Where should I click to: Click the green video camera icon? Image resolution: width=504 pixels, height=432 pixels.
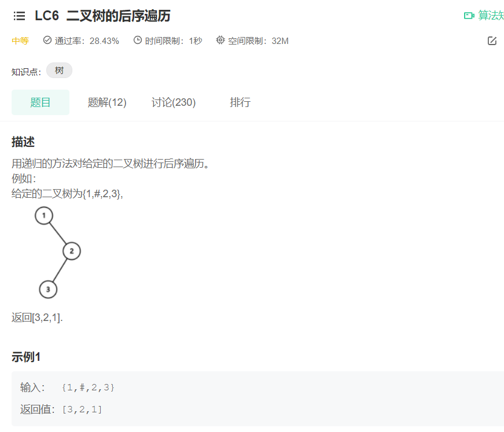point(469,16)
